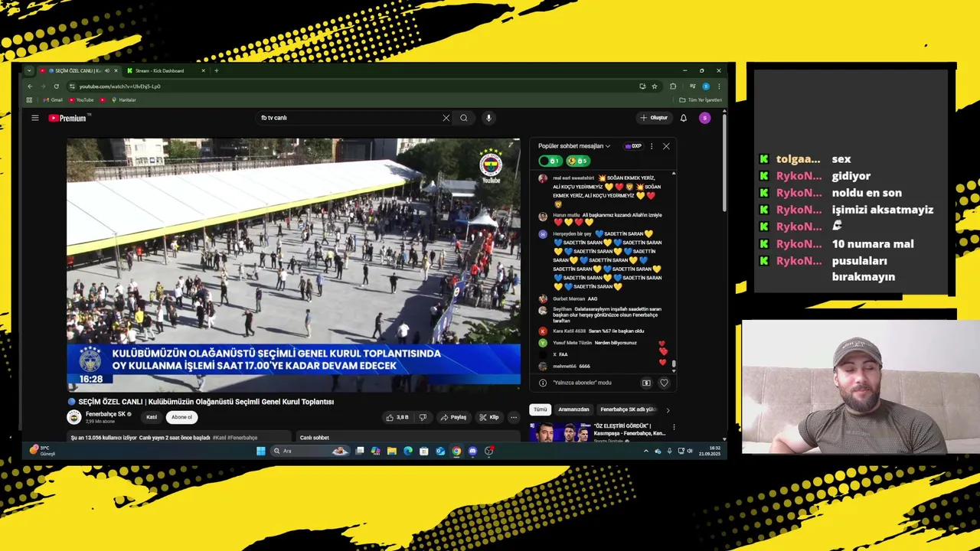
Task: Dislike the video with thumbs down
Action: click(423, 417)
